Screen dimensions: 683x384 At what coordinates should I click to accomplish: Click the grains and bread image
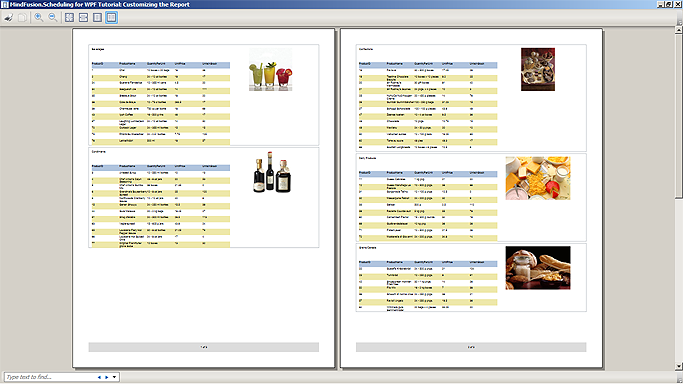tap(538, 268)
